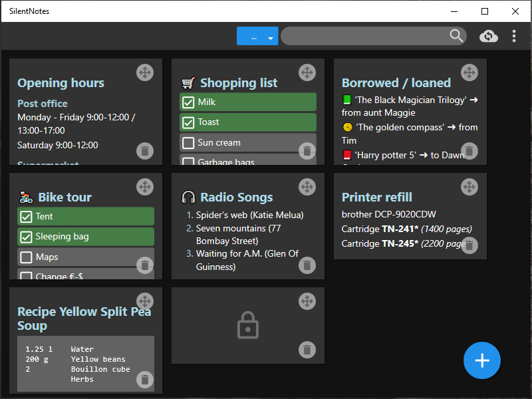532x399 pixels.
Task: Delete the Borrowed / loaned note
Action: point(469,151)
